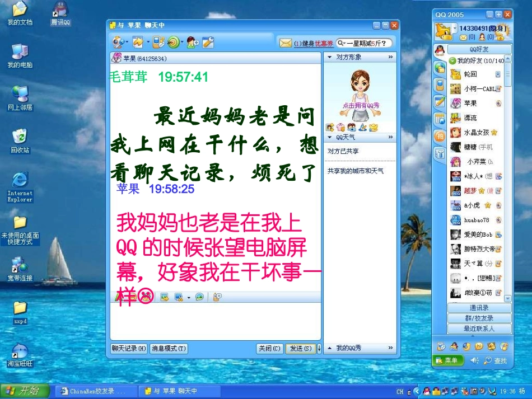This screenshot has width=532, height=399.
Task: Click the 关闭(C) button
Action: (269, 348)
